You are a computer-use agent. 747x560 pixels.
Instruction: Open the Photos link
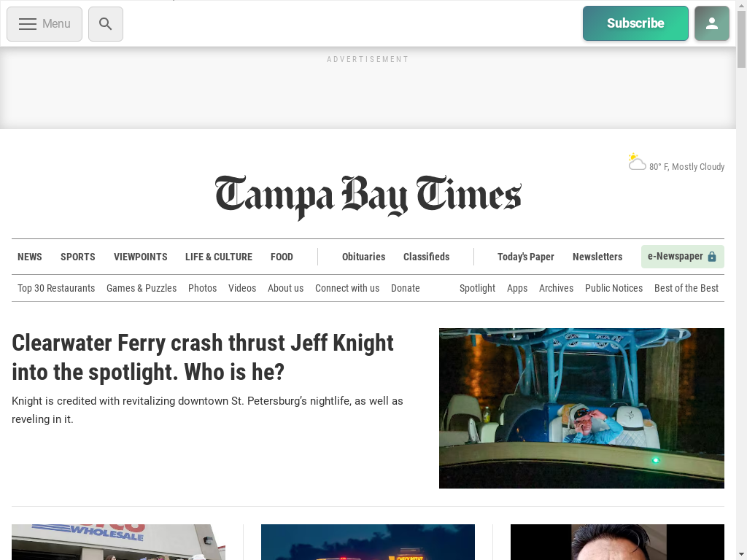tap(203, 288)
